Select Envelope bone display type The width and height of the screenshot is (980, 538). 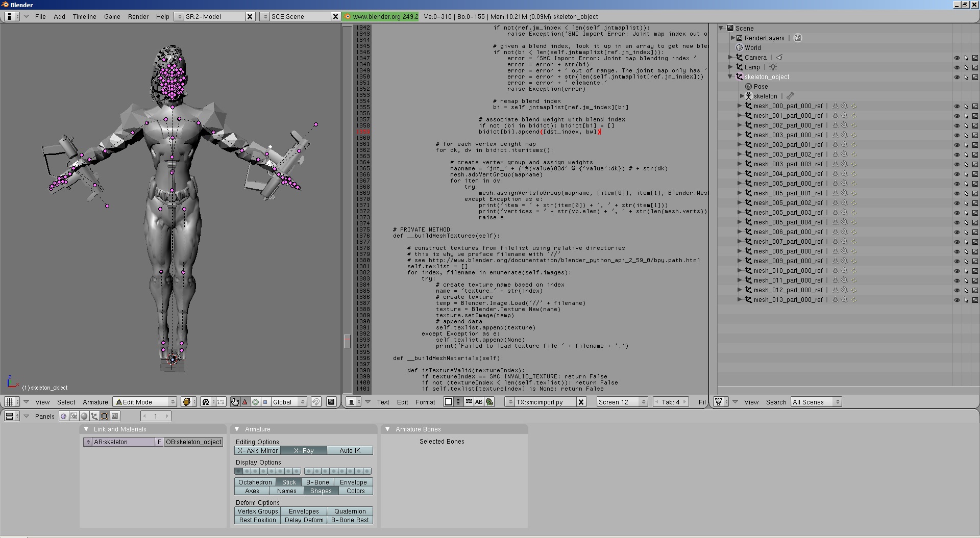(x=353, y=482)
